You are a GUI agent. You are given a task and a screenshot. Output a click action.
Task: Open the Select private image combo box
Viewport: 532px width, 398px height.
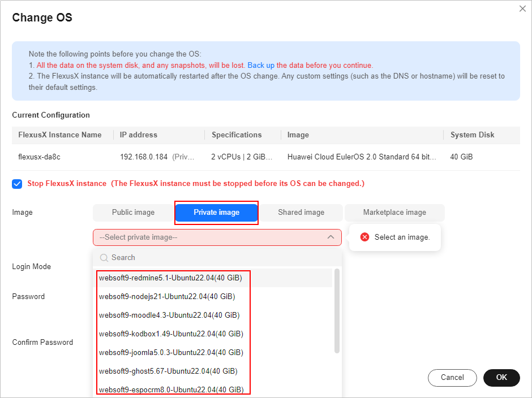pos(209,237)
